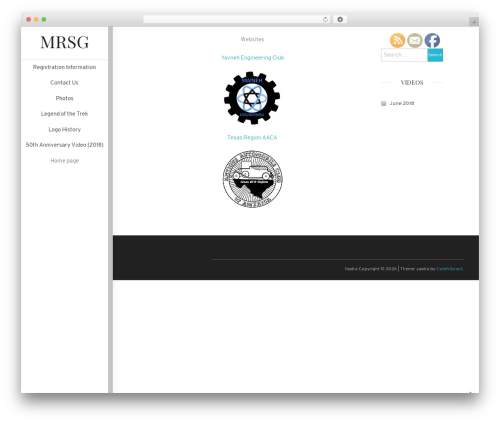Open 50th Anniversary Video (2018) page
The width and height of the screenshot is (500, 423).
click(x=65, y=145)
